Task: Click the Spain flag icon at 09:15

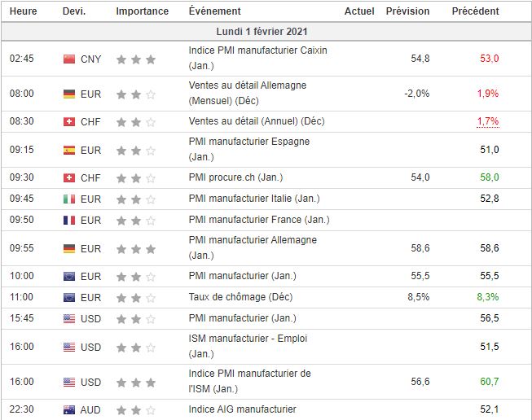Action: point(69,150)
